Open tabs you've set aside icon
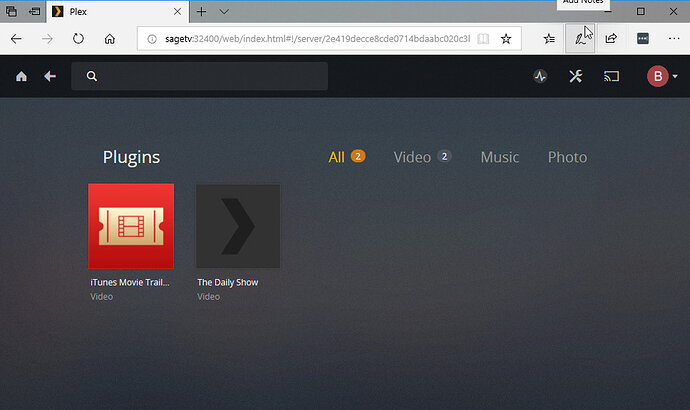Screen dimensions: 690x410 (11, 11)
